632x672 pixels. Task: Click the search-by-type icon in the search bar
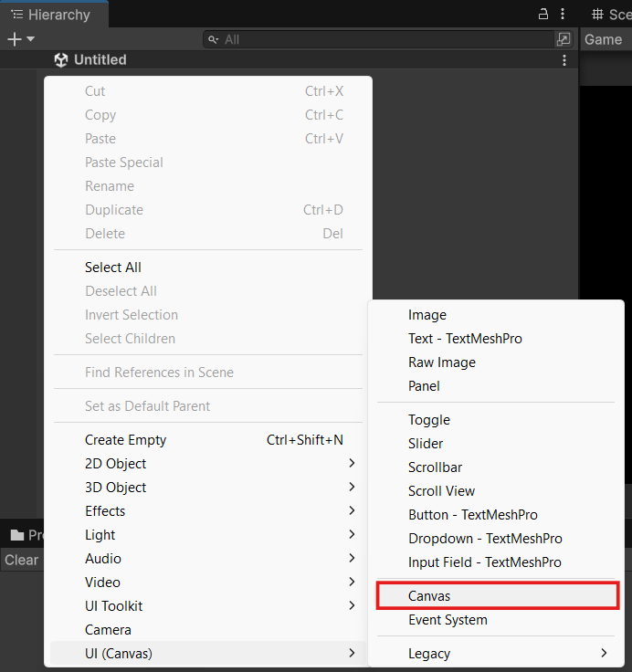(x=564, y=39)
